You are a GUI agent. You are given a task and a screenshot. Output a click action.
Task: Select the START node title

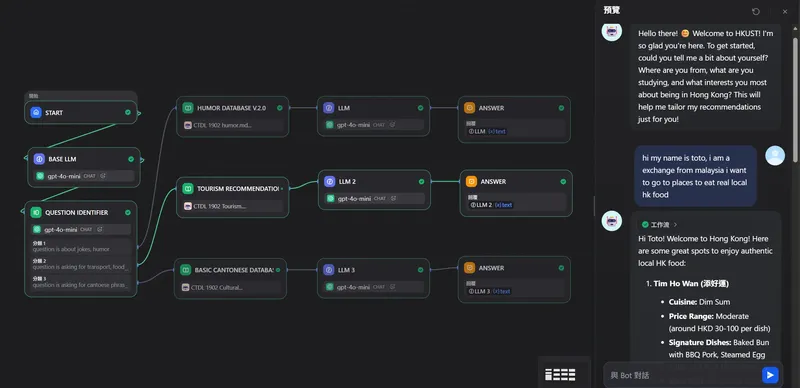tap(54, 113)
